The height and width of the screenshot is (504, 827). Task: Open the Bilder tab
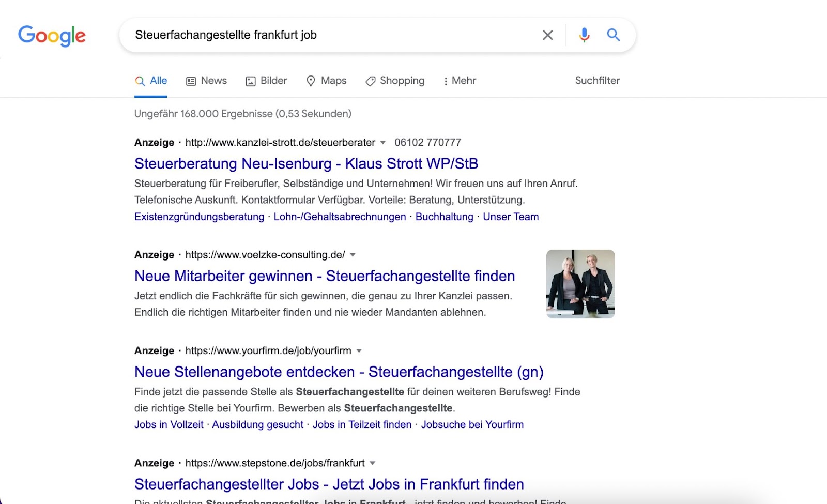266,81
